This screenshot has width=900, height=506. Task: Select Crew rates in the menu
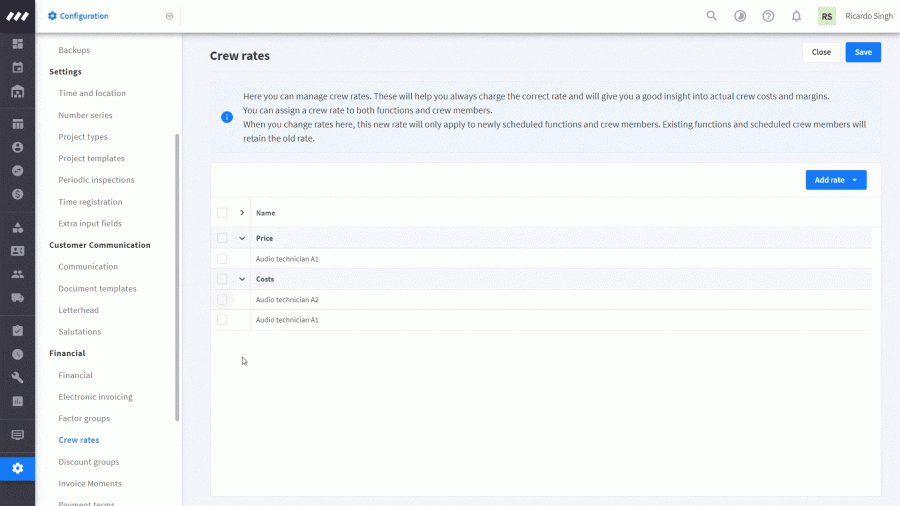click(79, 440)
